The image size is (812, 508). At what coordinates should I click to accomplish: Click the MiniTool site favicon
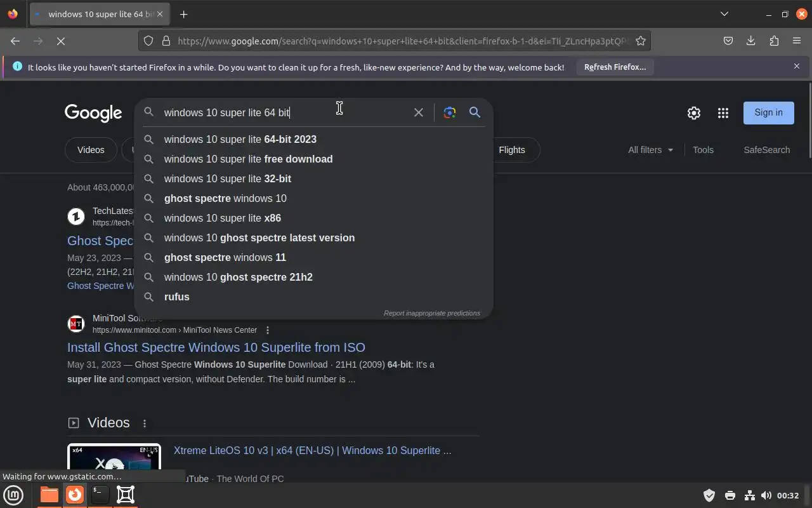pos(76,324)
